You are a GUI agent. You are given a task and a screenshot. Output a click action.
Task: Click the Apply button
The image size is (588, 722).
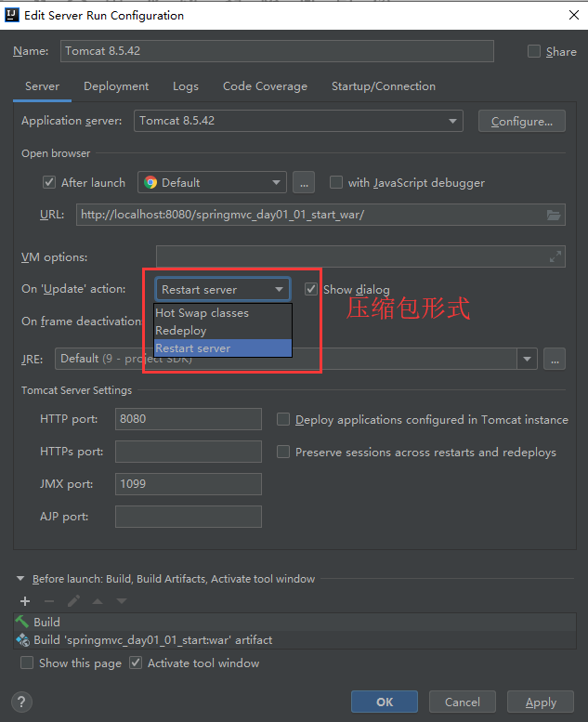coord(541,702)
